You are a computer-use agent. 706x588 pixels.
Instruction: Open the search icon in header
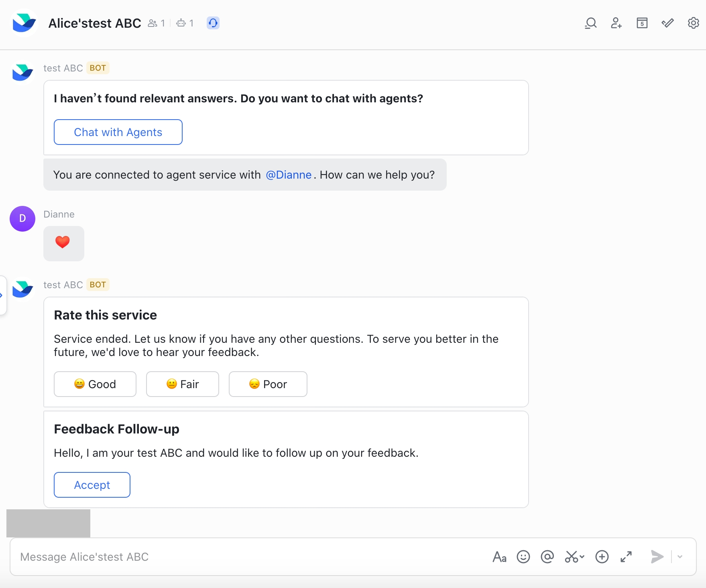(x=590, y=23)
